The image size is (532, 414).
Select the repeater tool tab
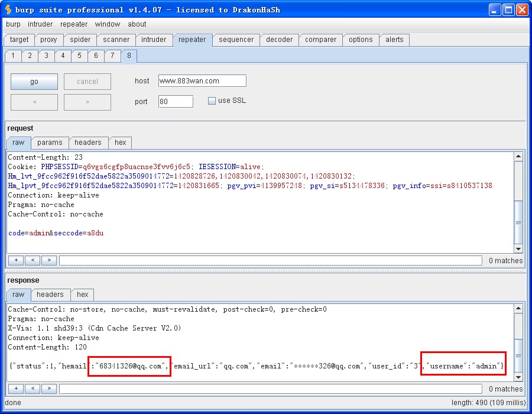(192, 40)
